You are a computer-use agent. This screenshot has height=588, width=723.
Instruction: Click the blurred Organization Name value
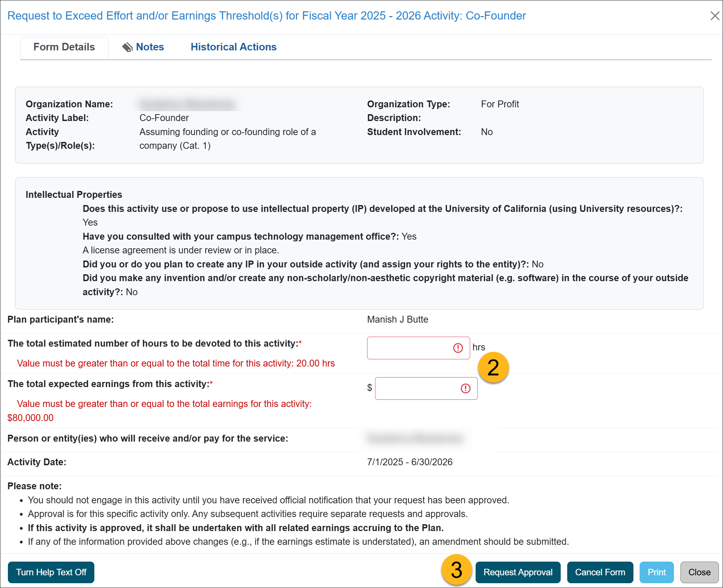(x=187, y=104)
